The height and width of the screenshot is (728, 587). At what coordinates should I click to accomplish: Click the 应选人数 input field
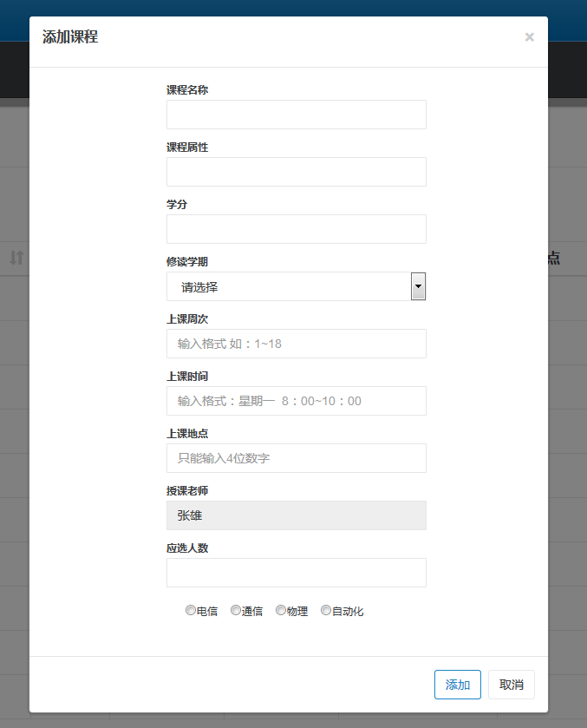(x=296, y=573)
